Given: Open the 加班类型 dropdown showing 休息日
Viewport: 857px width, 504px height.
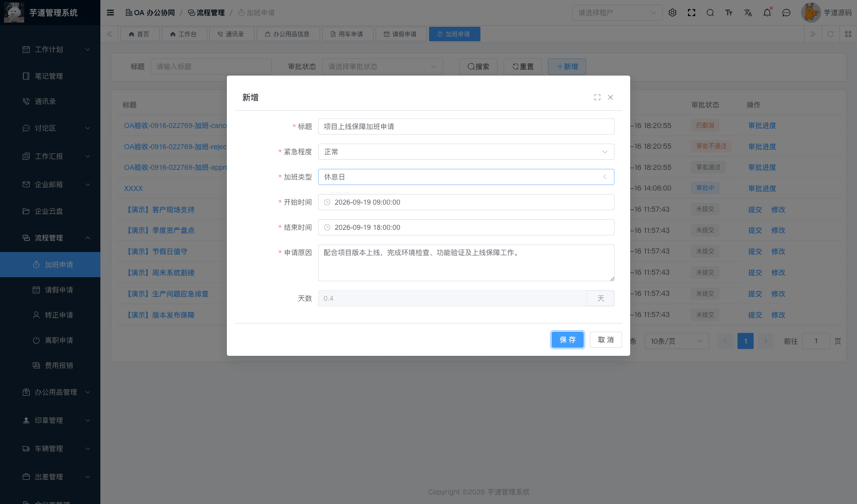Looking at the screenshot, I should [466, 177].
